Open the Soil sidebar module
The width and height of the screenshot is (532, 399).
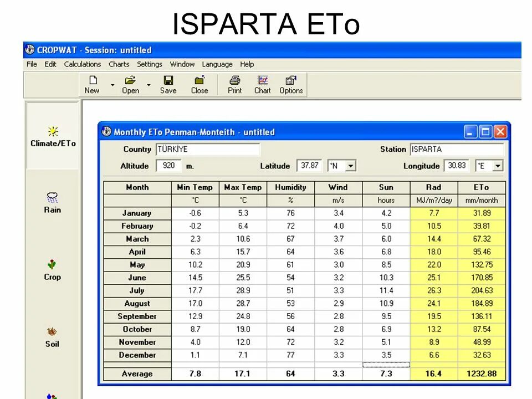[52, 337]
